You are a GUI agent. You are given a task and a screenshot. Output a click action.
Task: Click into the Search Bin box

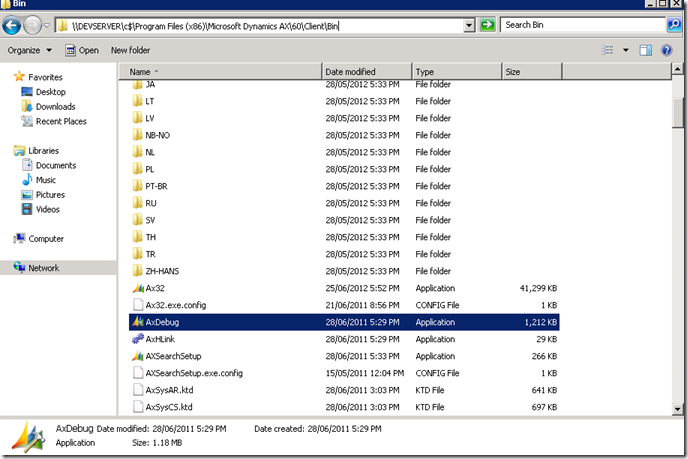click(583, 25)
